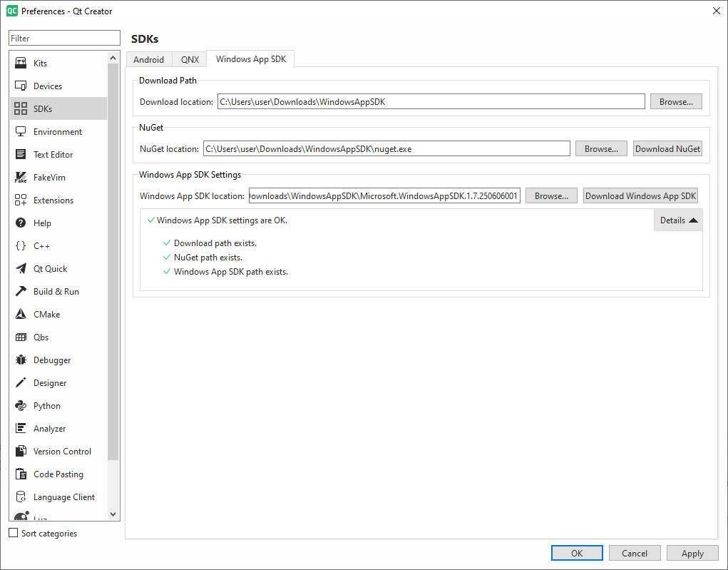Confirm preferences with OK button
The image size is (728, 570).
(x=577, y=554)
